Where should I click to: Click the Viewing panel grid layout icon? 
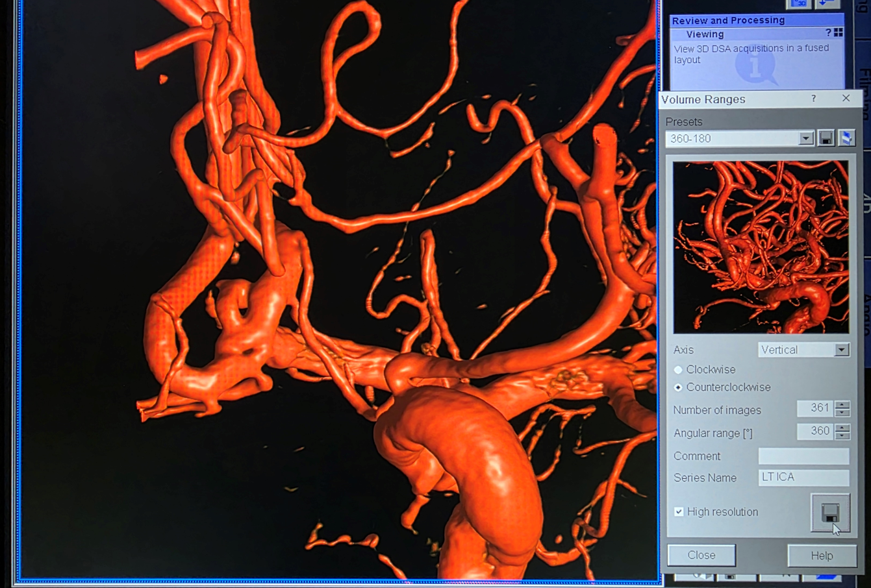click(839, 32)
